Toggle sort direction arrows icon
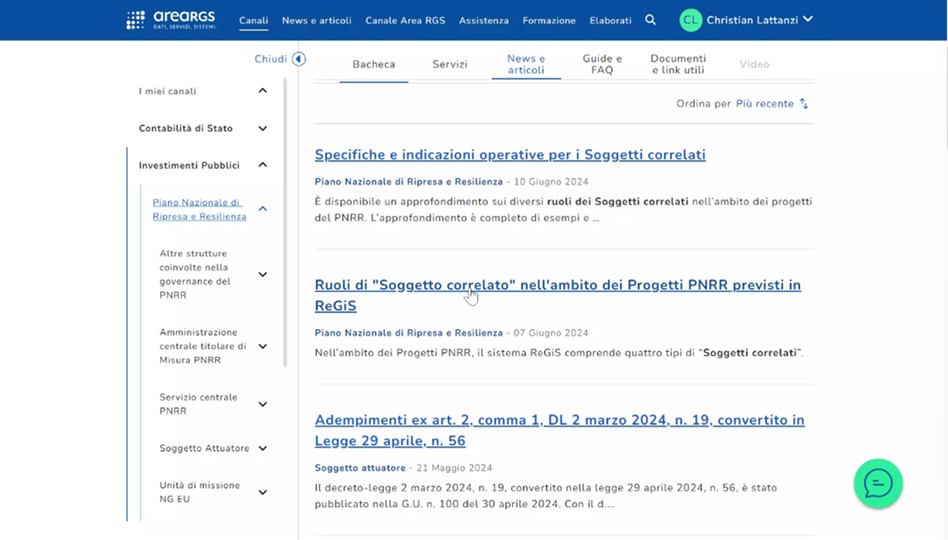Screen dimensions: 948x540 point(804,104)
